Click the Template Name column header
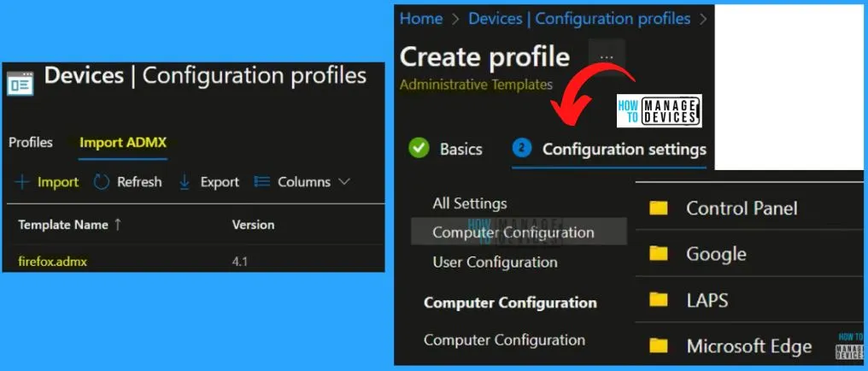868x371 pixels. [62, 225]
